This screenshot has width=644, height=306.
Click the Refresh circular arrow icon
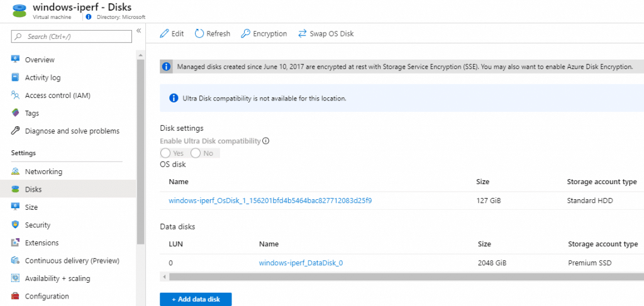(199, 34)
